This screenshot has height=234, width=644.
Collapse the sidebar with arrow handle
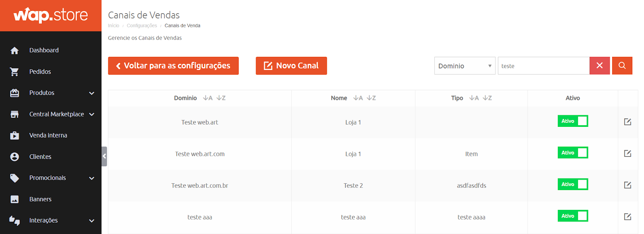pyautogui.click(x=104, y=156)
